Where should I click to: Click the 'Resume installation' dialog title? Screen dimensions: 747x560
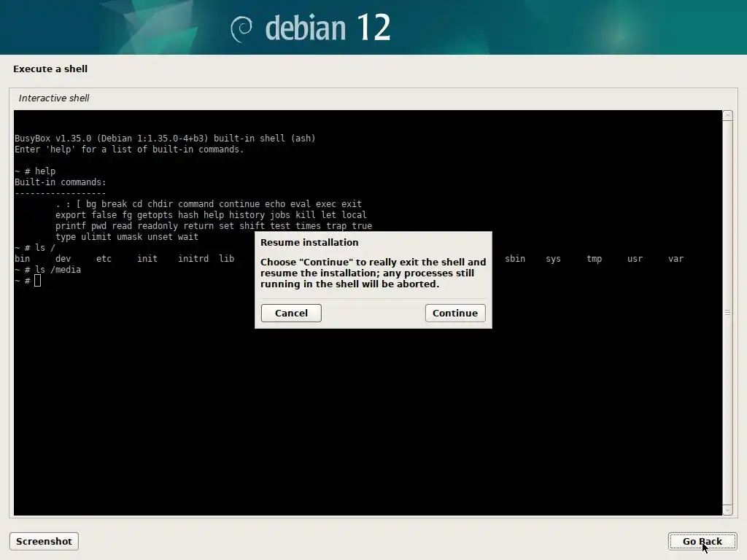[x=309, y=242]
